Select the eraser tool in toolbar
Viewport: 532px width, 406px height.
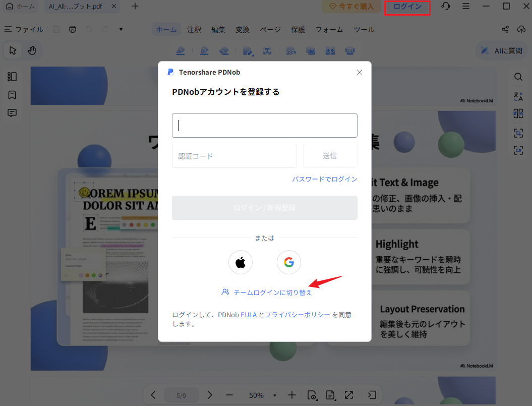point(224,51)
